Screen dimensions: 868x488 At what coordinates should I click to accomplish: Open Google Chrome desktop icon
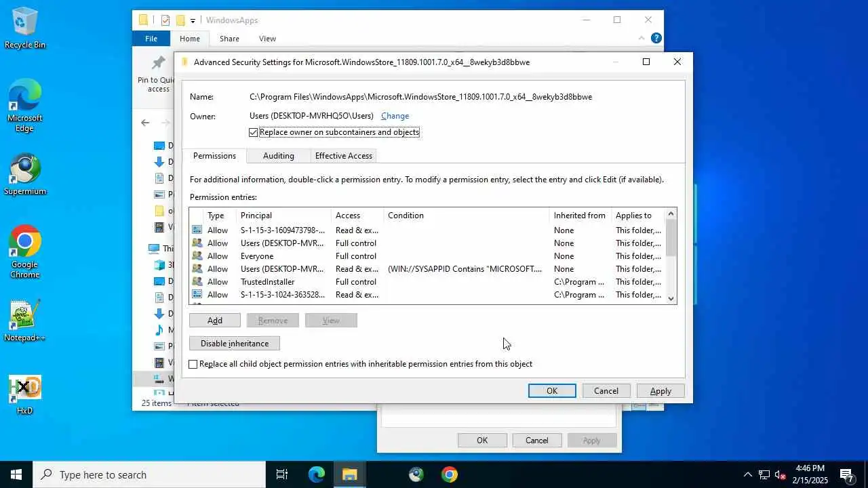coord(25,251)
